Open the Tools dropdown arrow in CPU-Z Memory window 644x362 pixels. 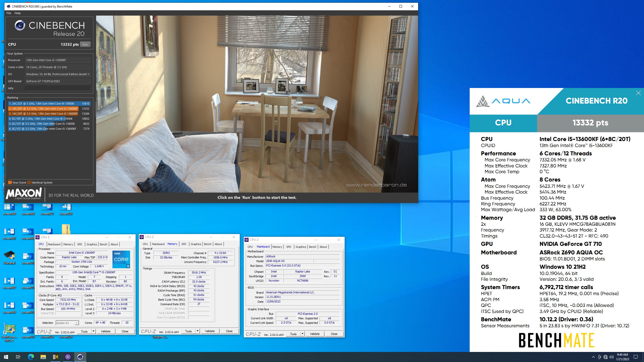pyautogui.click(x=197, y=331)
